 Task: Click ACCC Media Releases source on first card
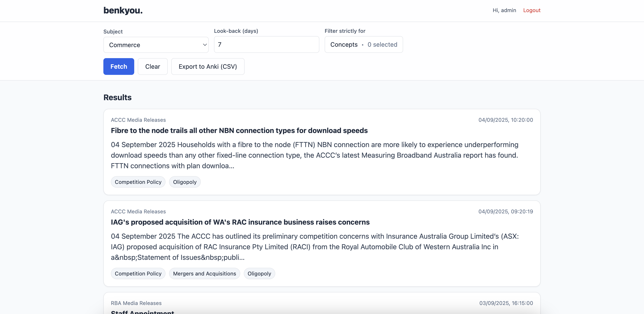138,120
